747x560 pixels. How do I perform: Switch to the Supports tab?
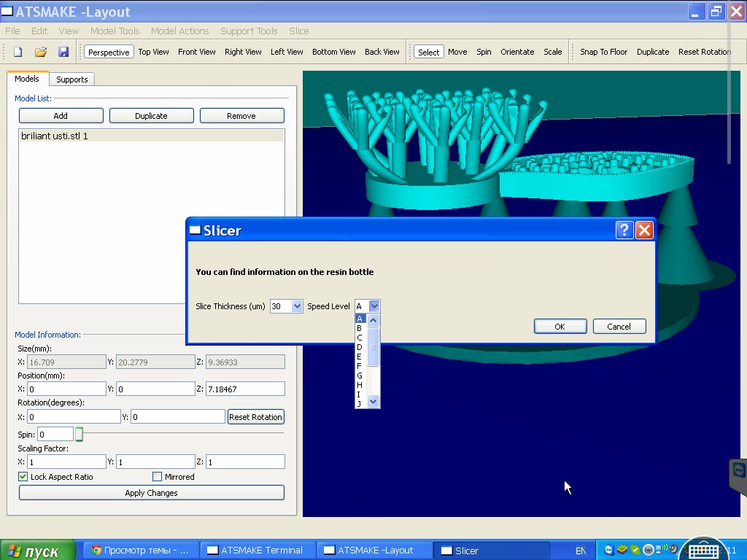72,79
